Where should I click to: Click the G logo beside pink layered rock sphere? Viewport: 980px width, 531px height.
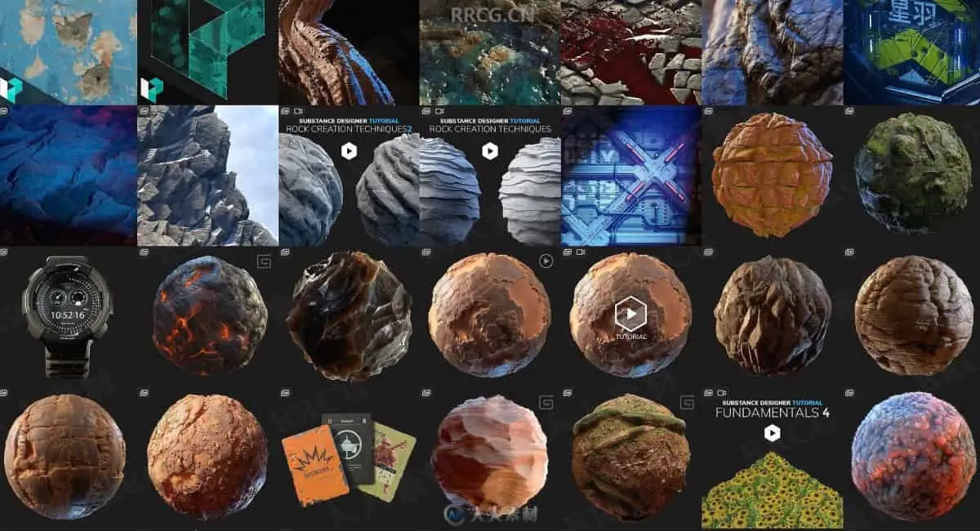(x=546, y=401)
